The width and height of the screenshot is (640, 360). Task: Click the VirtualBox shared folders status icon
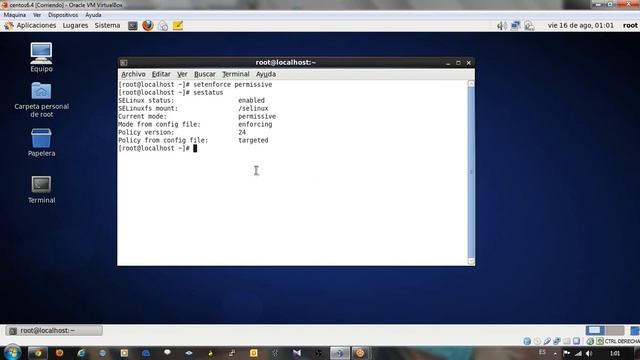click(x=567, y=341)
